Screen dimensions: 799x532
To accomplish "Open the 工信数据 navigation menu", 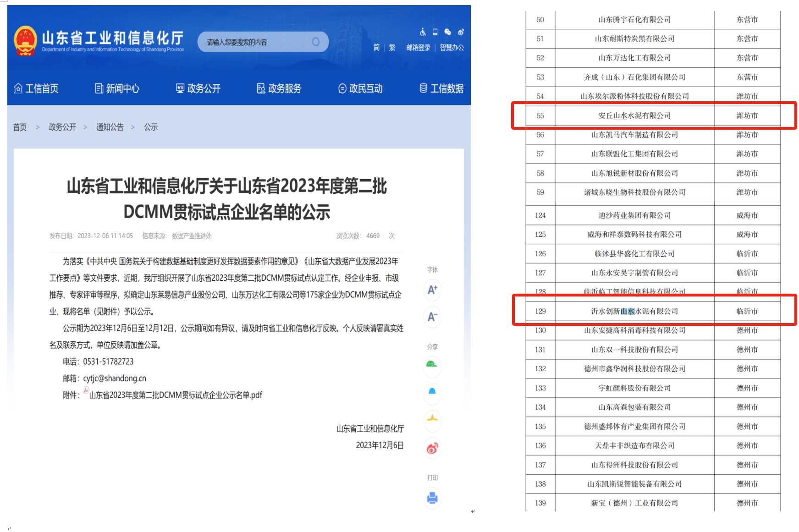I will click(x=441, y=88).
